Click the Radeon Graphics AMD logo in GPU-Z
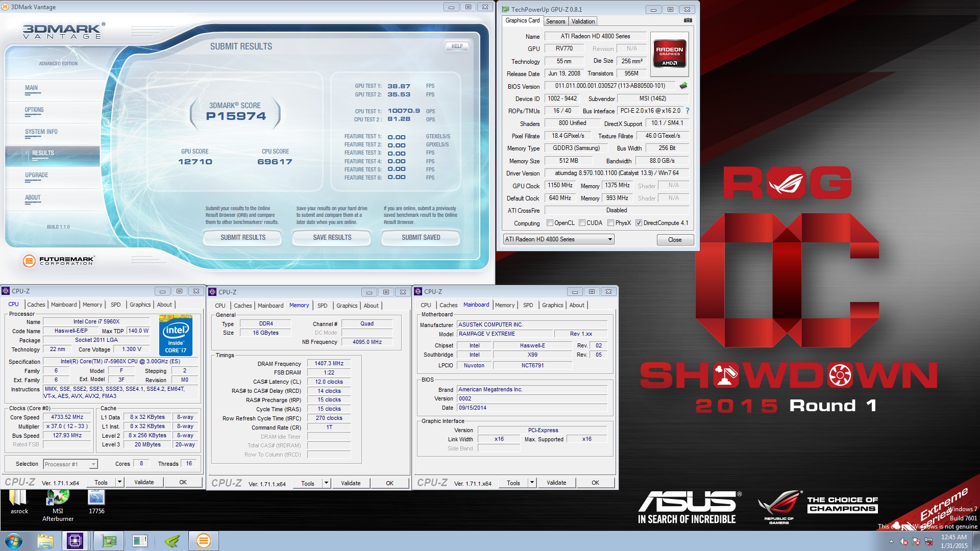 [670, 54]
